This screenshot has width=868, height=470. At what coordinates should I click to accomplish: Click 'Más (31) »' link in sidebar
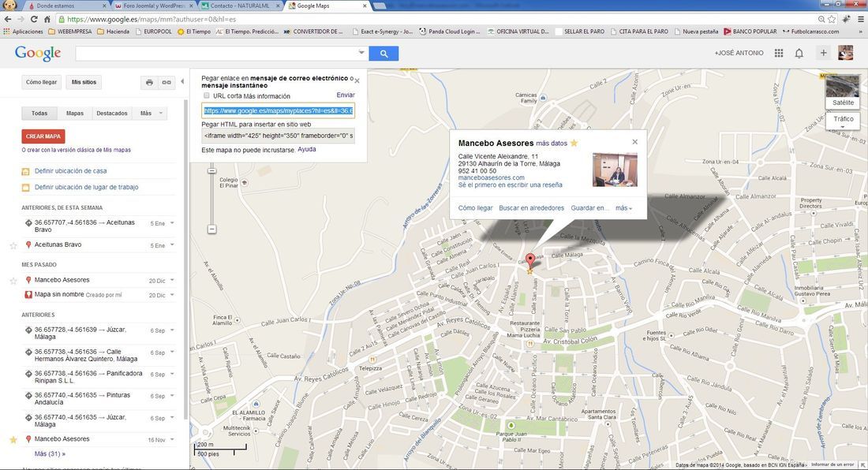(50, 454)
